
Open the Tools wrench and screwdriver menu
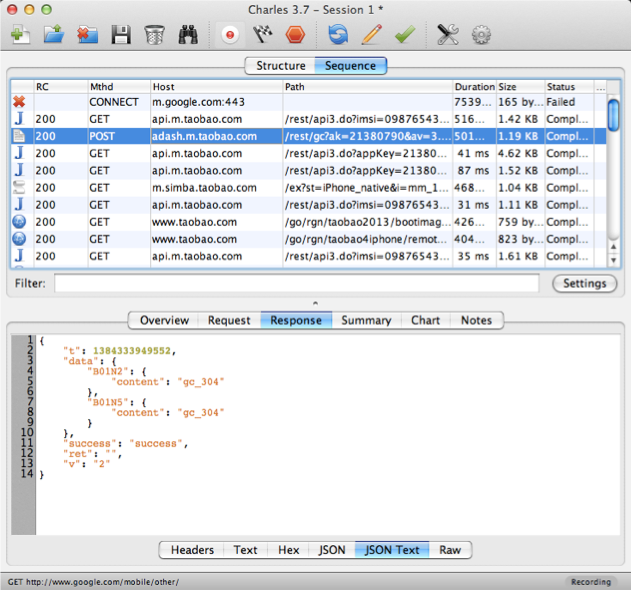448,35
